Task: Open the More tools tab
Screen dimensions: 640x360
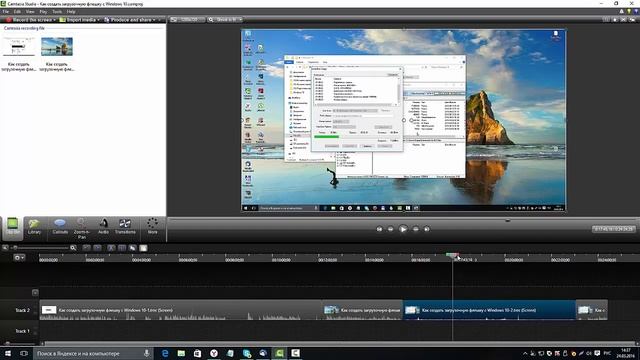Action: click(152, 227)
